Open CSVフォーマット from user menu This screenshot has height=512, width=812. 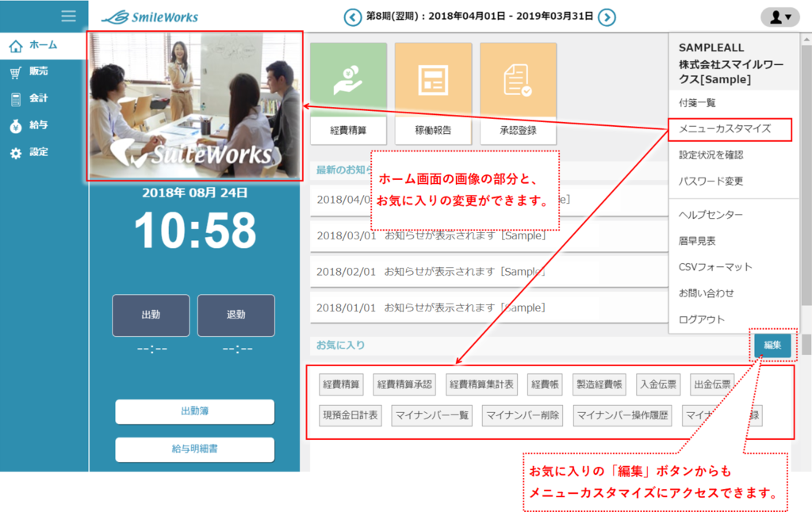[x=715, y=267]
